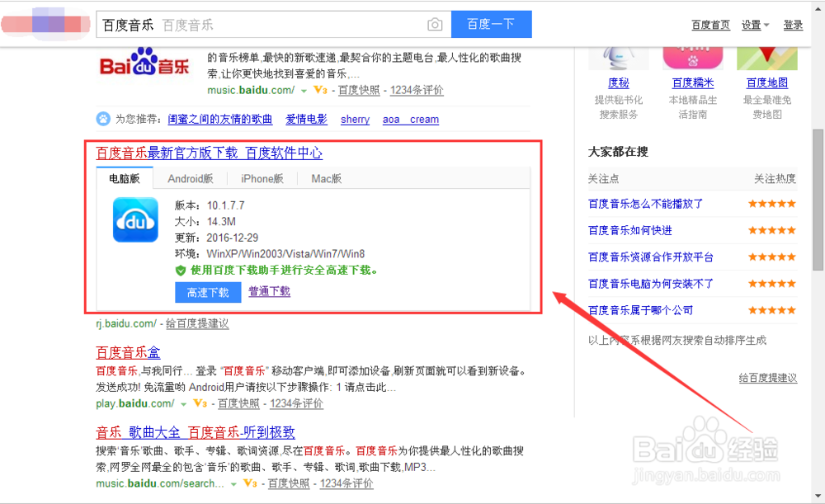Switch to the iPhone版 tab
This screenshot has height=504, width=825.
(x=262, y=178)
